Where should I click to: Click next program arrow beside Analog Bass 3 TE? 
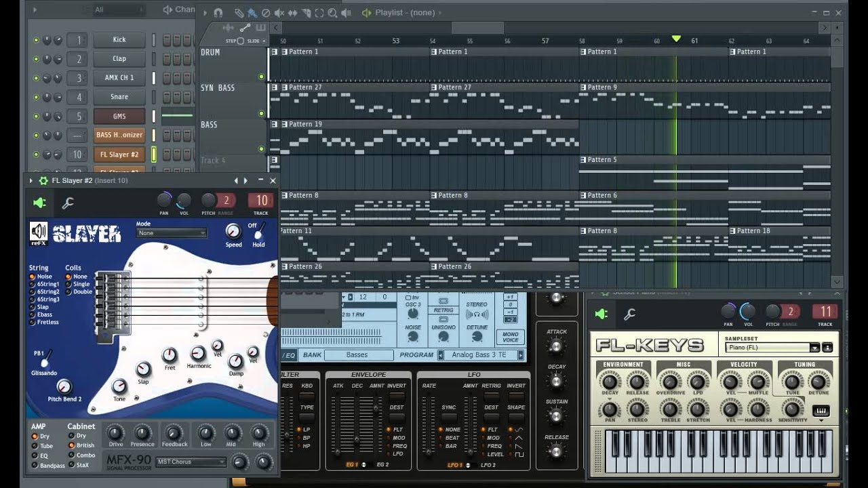point(521,355)
